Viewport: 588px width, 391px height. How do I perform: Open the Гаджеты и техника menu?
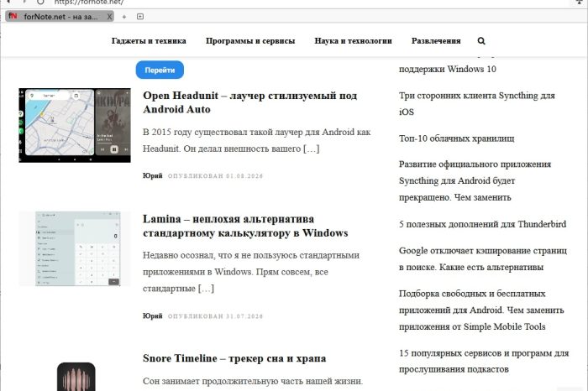[x=149, y=41]
